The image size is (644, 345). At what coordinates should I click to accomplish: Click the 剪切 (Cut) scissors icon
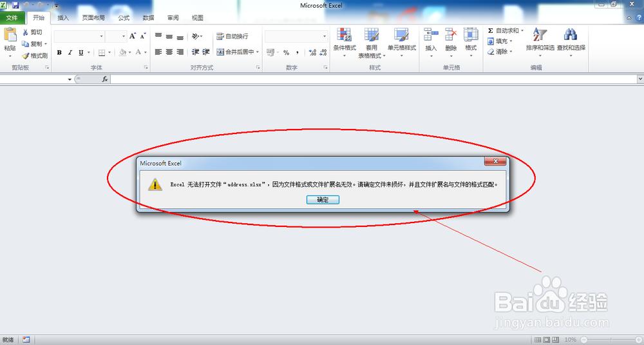[x=25, y=32]
